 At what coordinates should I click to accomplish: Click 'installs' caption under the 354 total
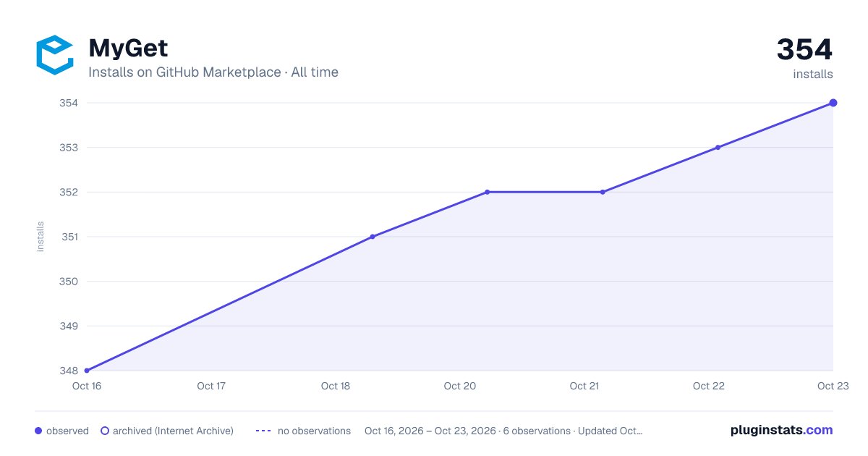click(x=813, y=74)
